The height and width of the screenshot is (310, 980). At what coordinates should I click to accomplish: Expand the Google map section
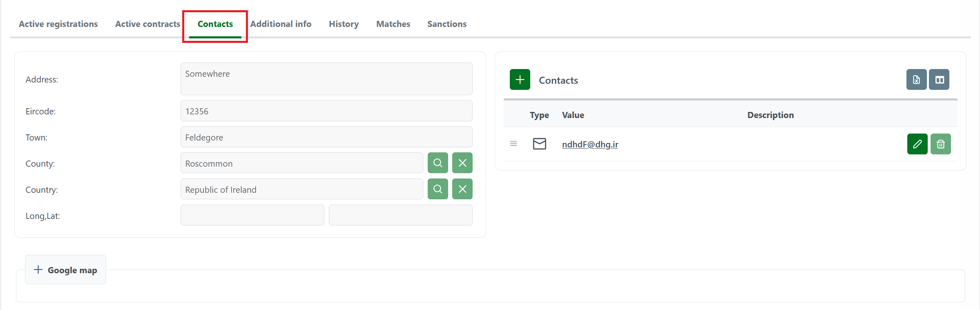pyautogui.click(x=65, y=270)
